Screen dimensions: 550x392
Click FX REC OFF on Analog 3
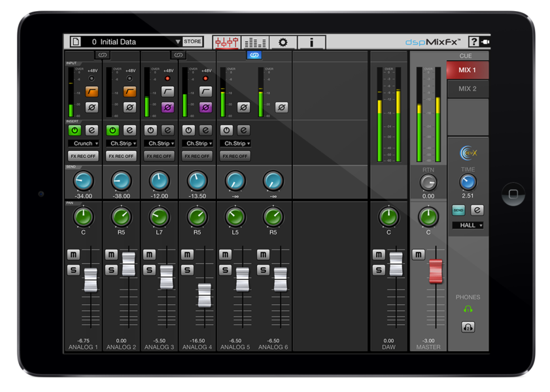159,156
